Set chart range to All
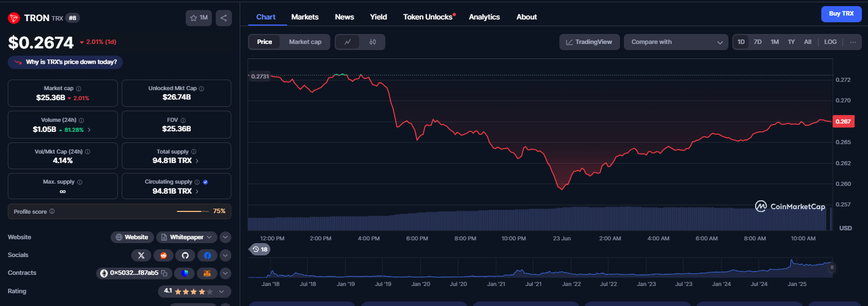 click(807, 42)
